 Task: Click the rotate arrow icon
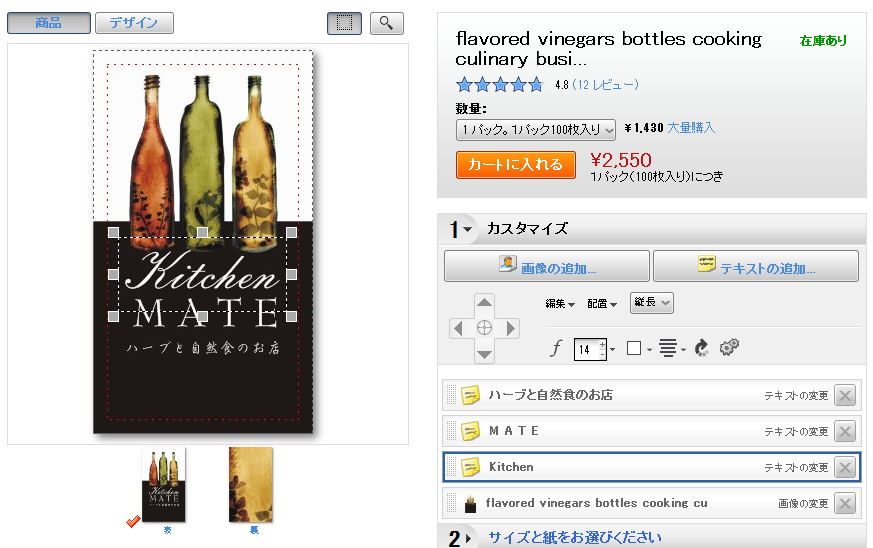[x=702, y=348]
